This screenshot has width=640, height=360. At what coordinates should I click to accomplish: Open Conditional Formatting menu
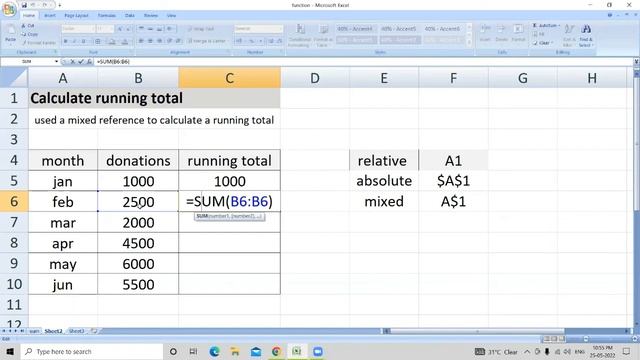point(300,35)
